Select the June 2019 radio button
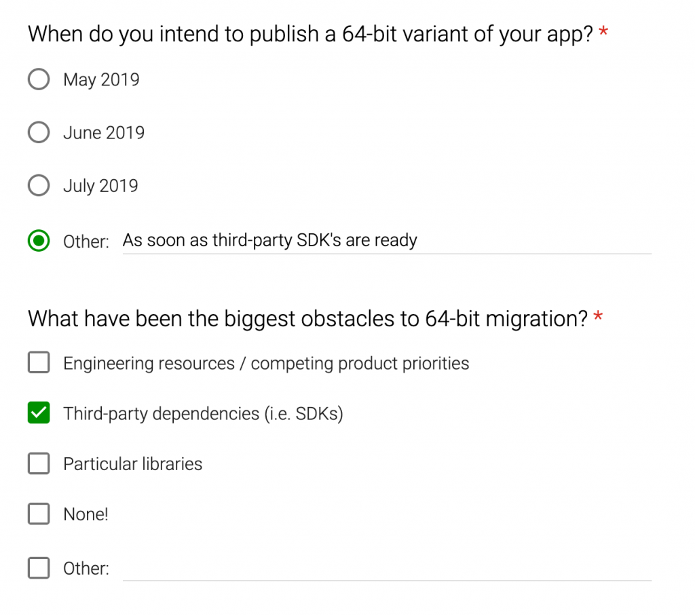 point(39,132)
